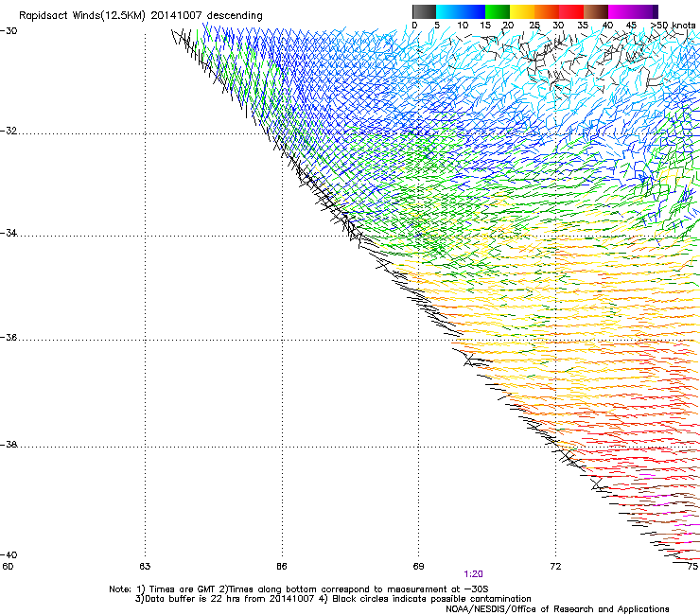Click the "-34" latitude axis label
This screenshot has height=615, width=700.
(x=9, y=233)
